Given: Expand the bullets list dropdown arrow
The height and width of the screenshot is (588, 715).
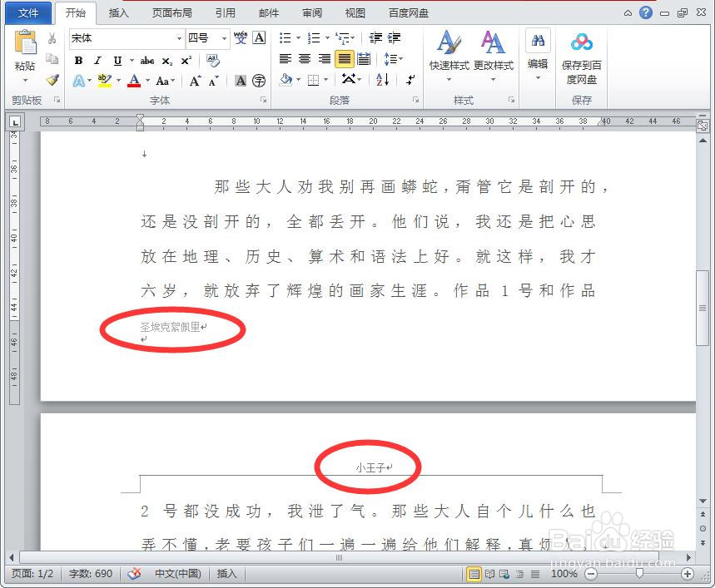Looking at the screenshot, I should [298, 37].
